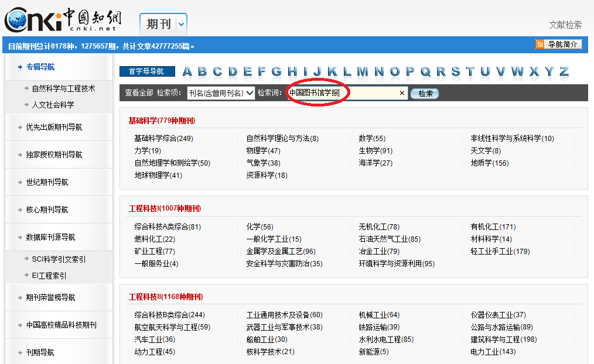The width and height of the screenshot is (594, 364).
Task: Open the 文献检索 link
Action: pyautogui.click(x=565, y=25)
